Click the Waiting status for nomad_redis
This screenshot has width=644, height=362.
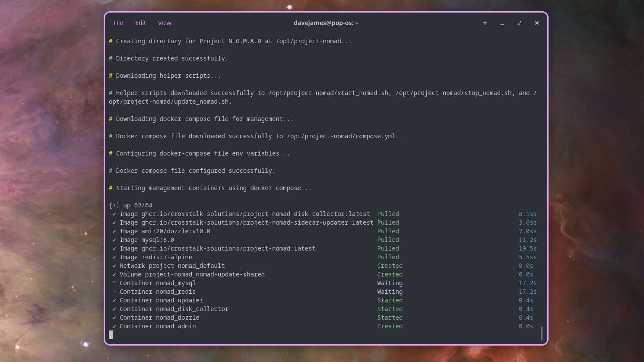[390, 292]
